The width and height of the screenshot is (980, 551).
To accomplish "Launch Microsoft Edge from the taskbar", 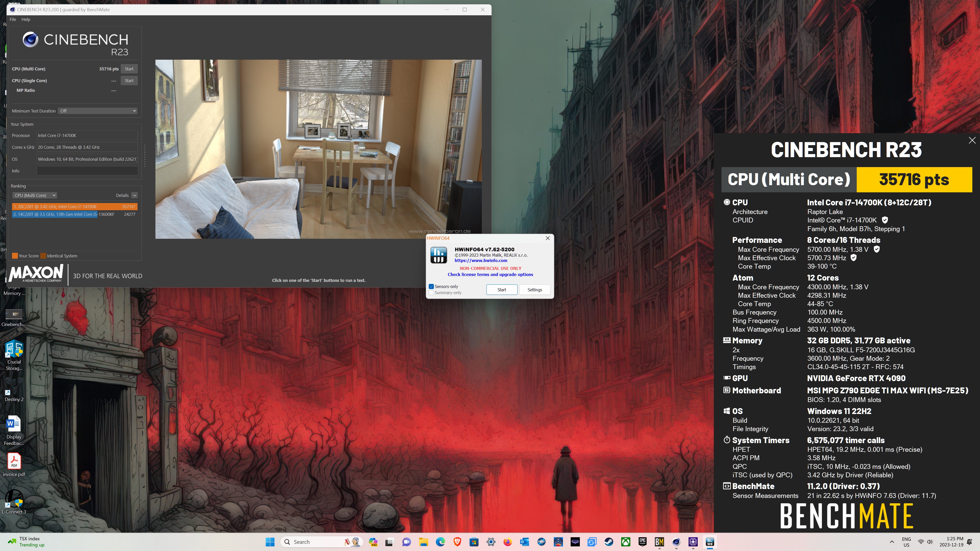I will click(x=440, y=542).
